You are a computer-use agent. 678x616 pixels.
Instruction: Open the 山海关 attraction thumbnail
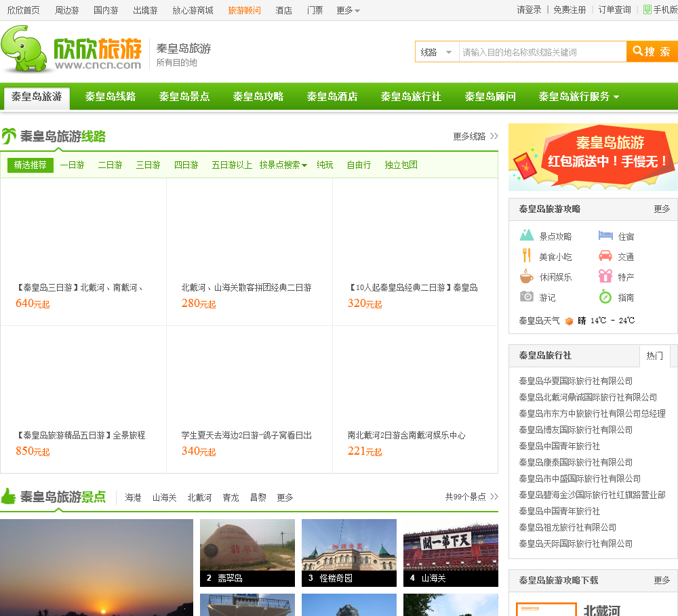click(x=451, y=552)
